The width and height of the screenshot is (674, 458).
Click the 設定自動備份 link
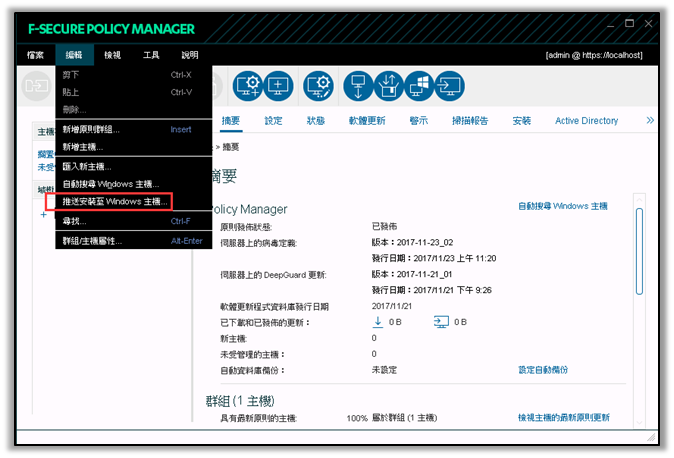click(x=543, y=370)
